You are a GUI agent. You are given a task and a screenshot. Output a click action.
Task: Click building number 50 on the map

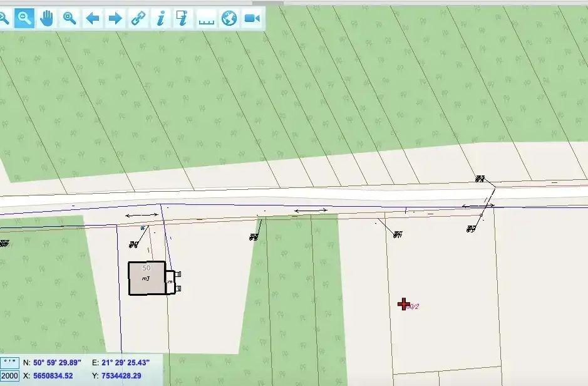[x=147, y=278]
